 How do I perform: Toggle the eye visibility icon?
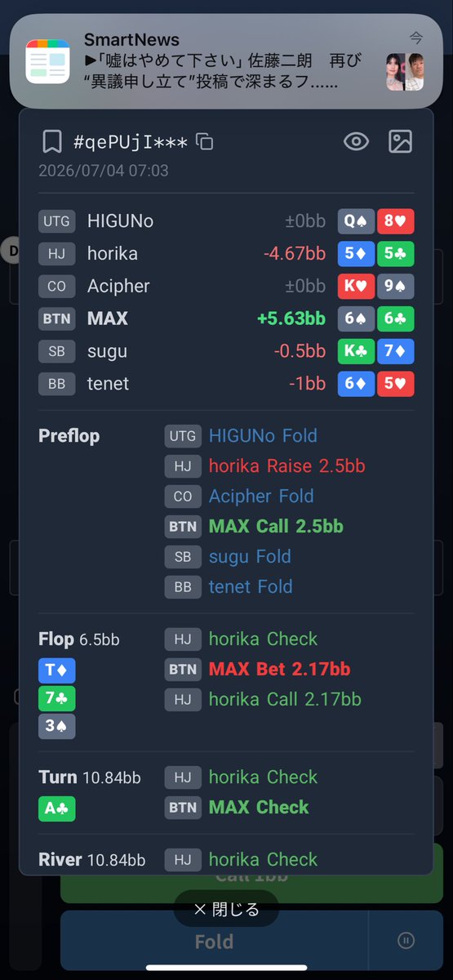[x=356, y=141]
